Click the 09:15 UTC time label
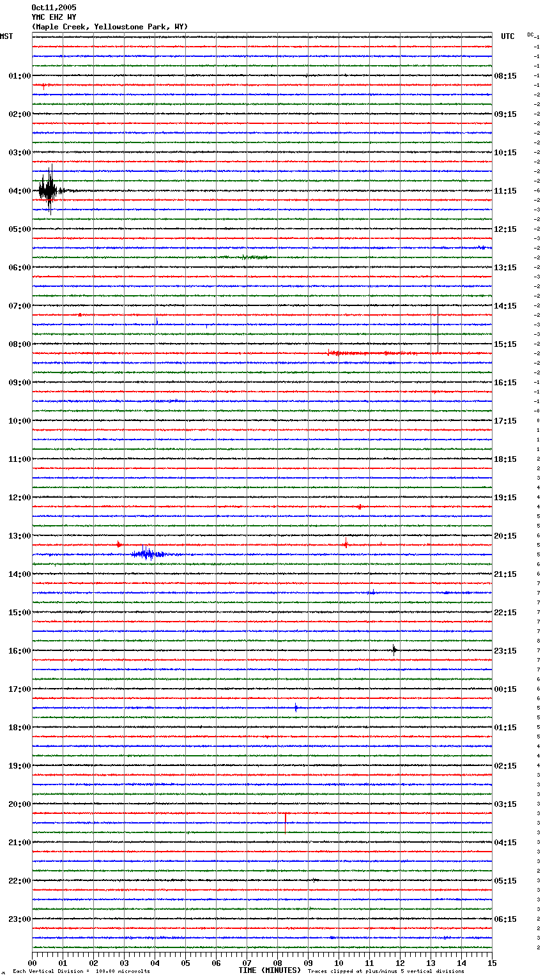The height and width of the screenshot is (980, 543). pyautogui.click(x=505, y=114)
